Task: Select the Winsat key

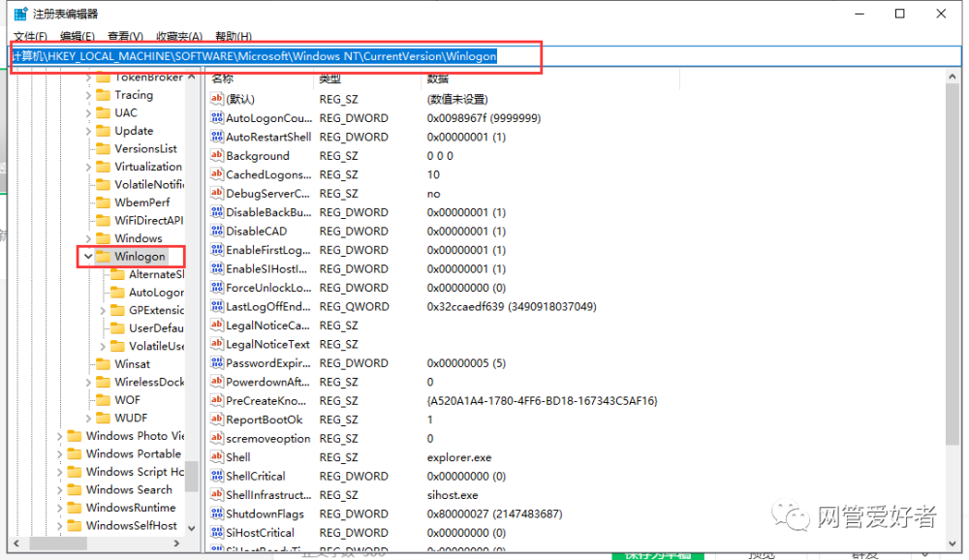Action: [x=132, y=364]
